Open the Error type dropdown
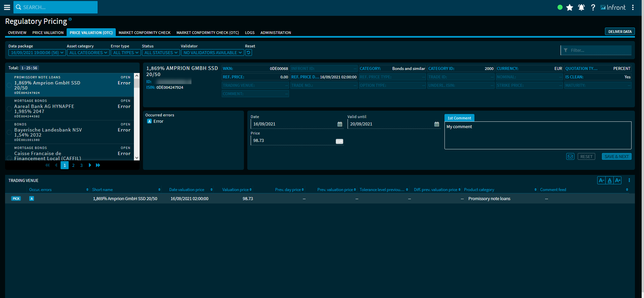644x298 pixels. (126, 53)
